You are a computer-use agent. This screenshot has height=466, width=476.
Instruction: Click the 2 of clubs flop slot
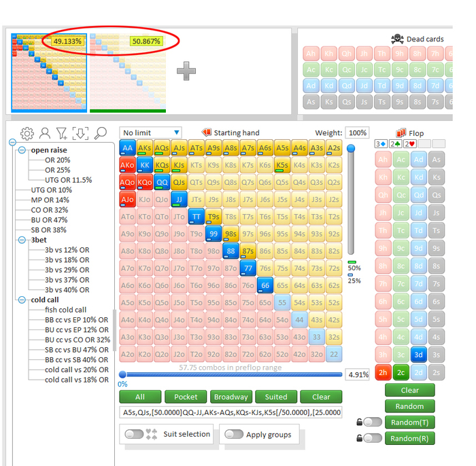point(395,144)
